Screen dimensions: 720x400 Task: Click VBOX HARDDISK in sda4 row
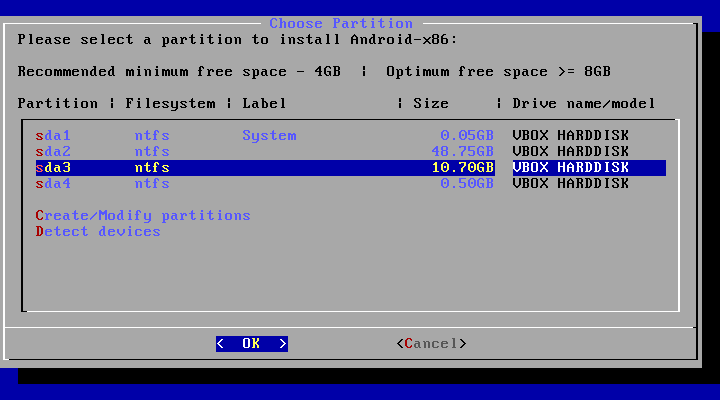[x=571, y=184]
